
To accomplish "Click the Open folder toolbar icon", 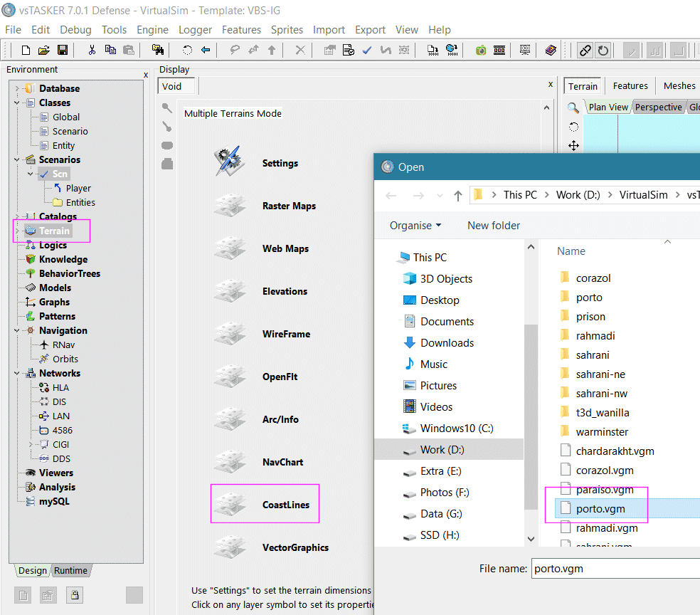I will coord(44,50).
